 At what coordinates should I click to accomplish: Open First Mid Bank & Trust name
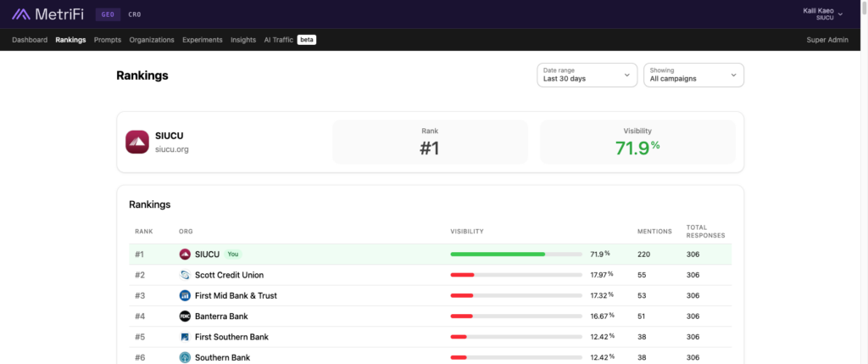pyautogui.click(x=236, y=296)
